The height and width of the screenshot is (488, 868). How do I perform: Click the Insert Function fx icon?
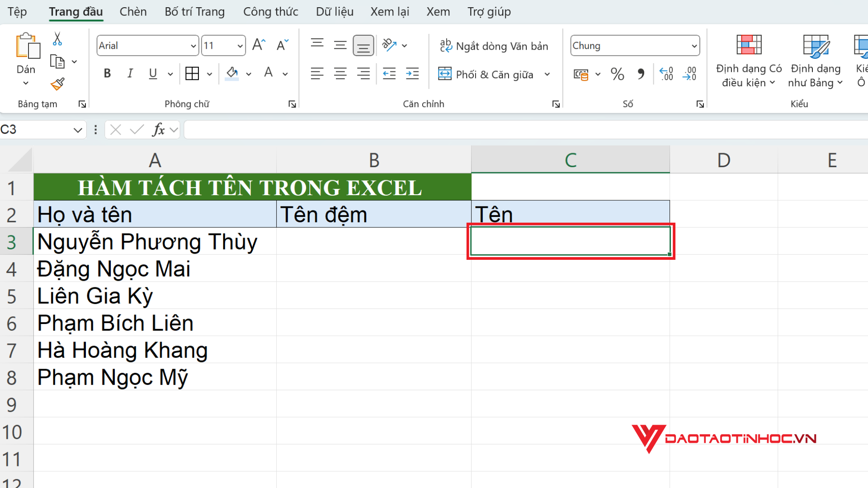(x=158, y=130)
